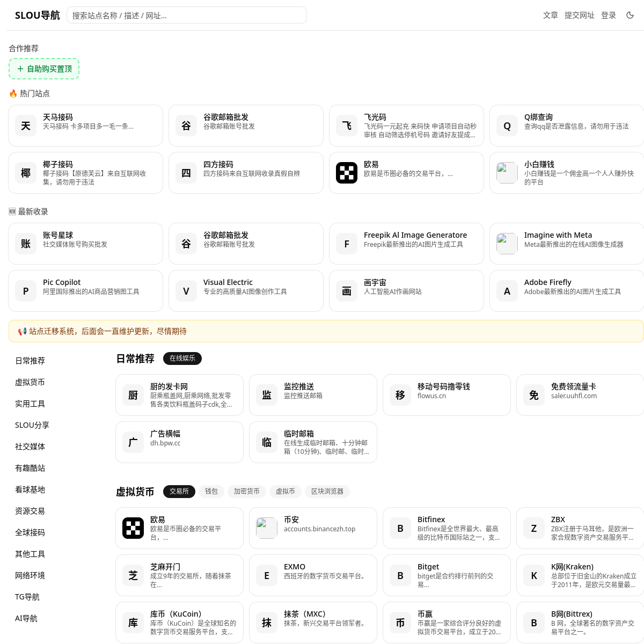The height and width of the screenshot is (644, 644).
Task: Click the 欧易 logo in 热门站点
Action: pyautogui.click(x=347, y=173)
